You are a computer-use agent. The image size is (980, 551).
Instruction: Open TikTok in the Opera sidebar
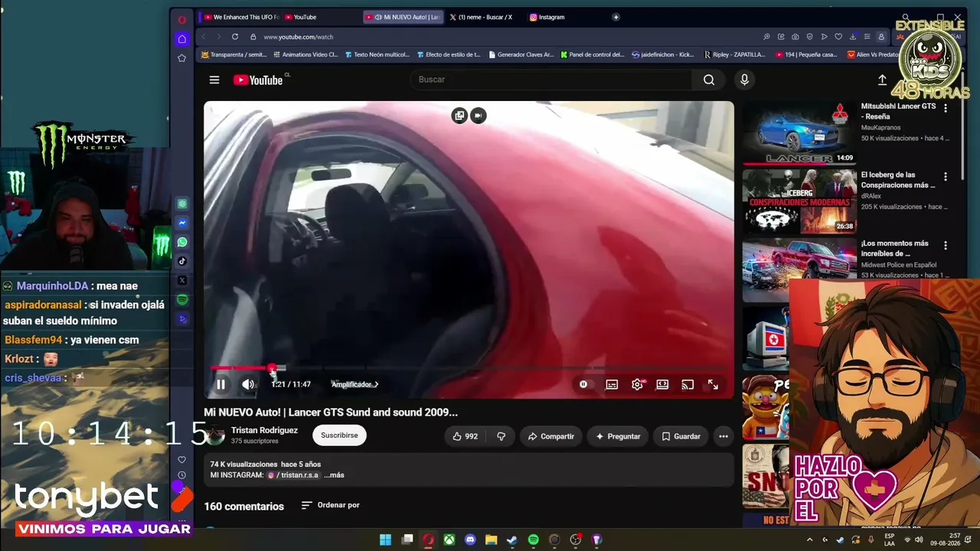(182, 261)
